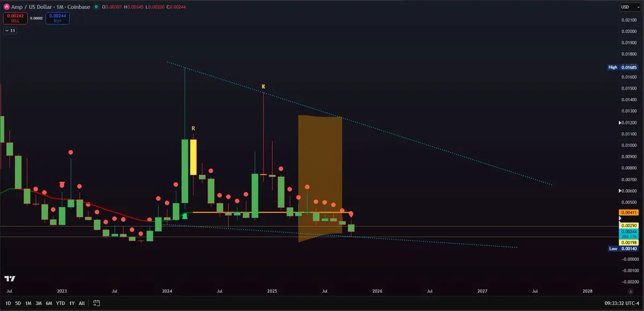Click the 0.00290 price label

pos(629,226)
